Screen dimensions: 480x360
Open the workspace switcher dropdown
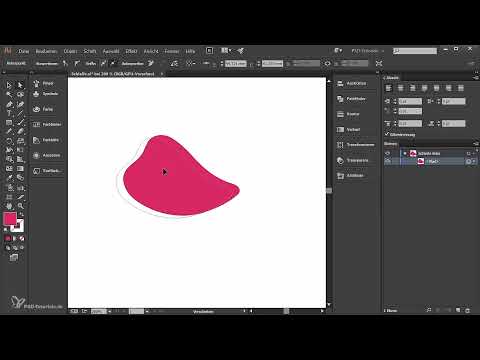coord(367,51)
